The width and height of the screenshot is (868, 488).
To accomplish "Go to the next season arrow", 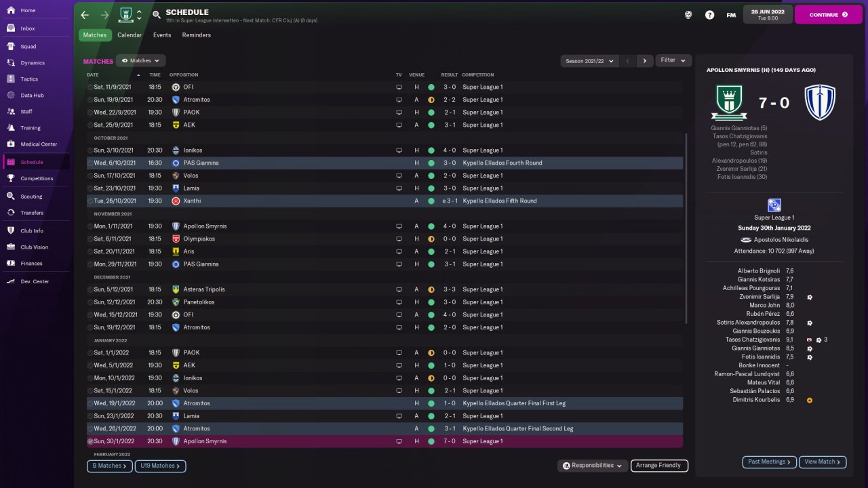I will [x=644, y=61].
